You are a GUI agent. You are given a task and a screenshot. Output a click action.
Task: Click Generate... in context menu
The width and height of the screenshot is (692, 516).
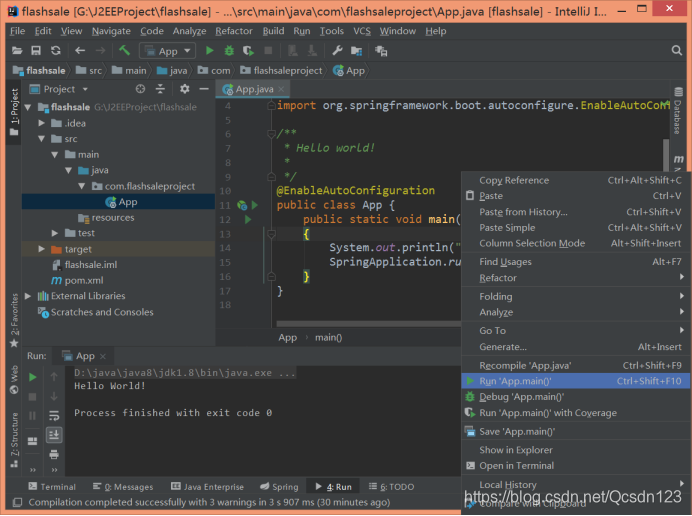pos(575,347)
